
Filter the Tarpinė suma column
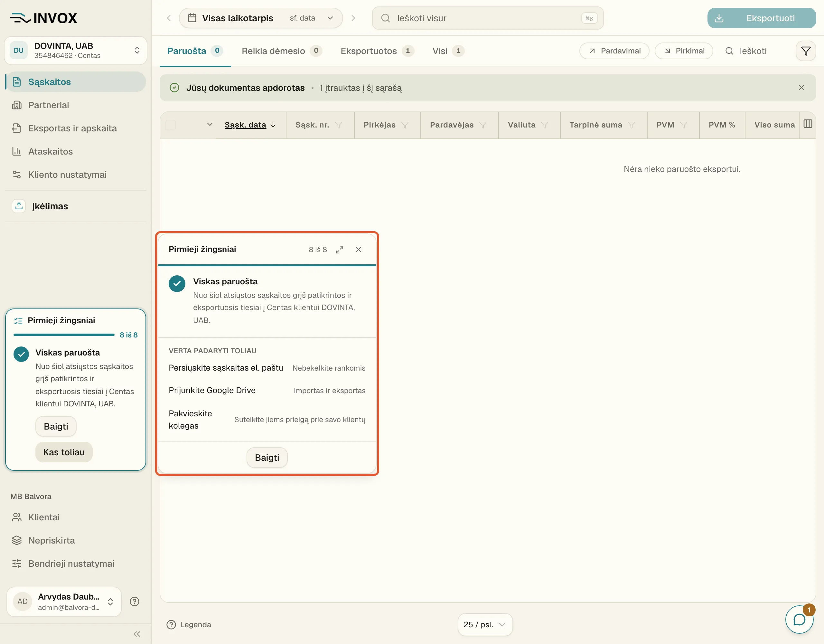pos(631,125)
